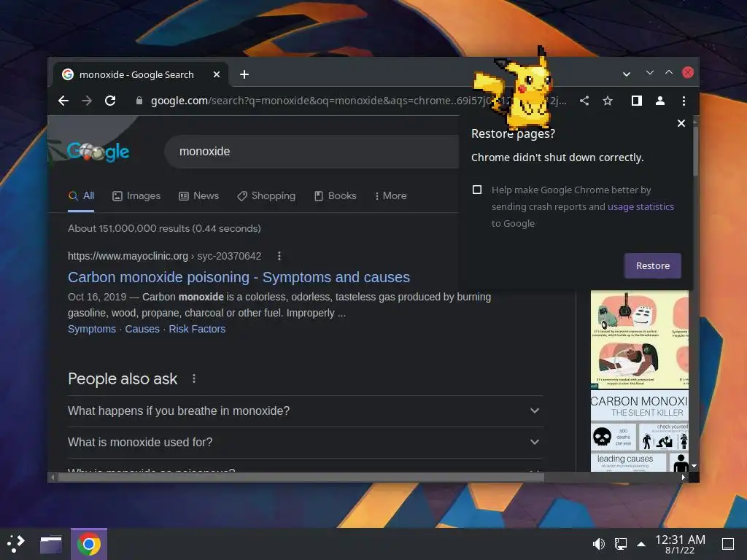747x560 pixels.
Task: Expand "What happens if you breathe in monoxide?"
Action: click(305, 411)
